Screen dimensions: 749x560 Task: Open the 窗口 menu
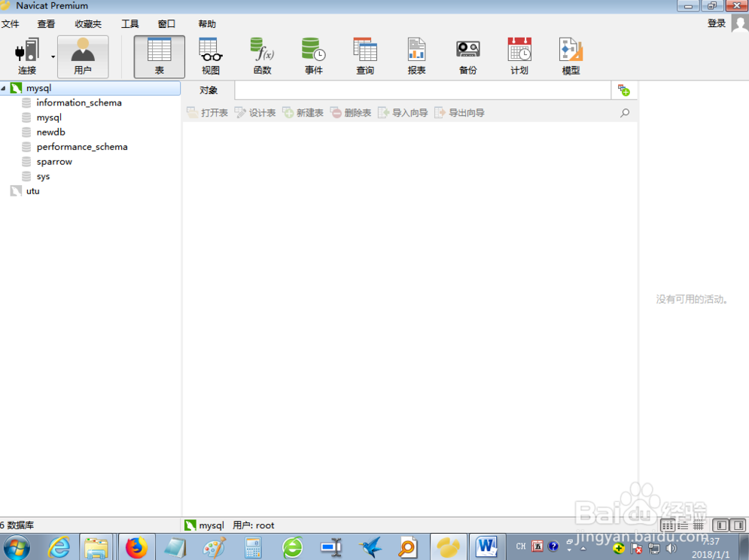[x=166, y=24]
